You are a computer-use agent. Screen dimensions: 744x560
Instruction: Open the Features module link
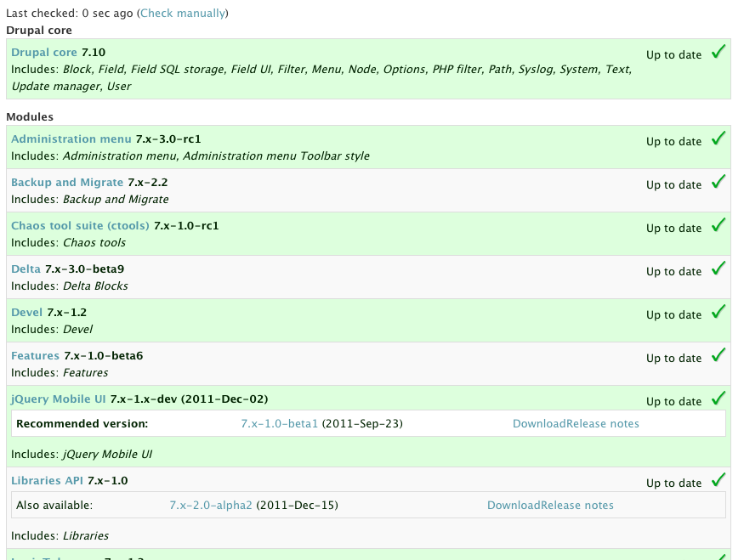[x=36, y=356]
